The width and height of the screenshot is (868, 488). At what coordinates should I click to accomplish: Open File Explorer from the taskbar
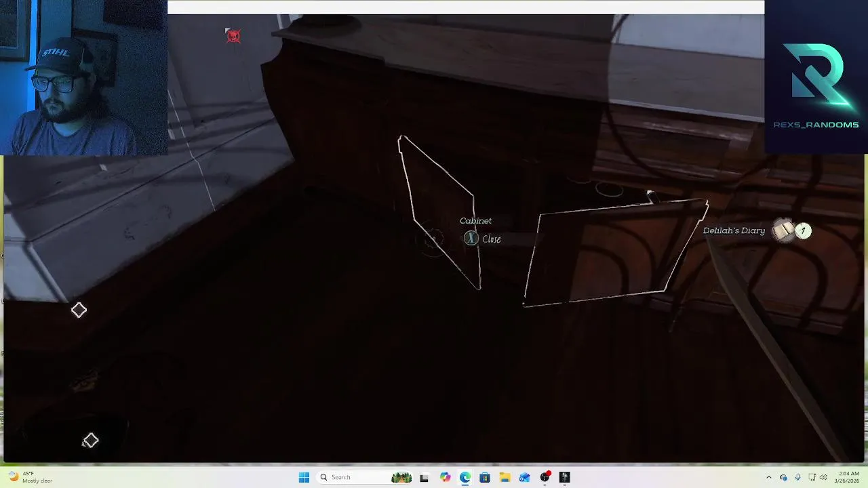[x=505, y=477]
